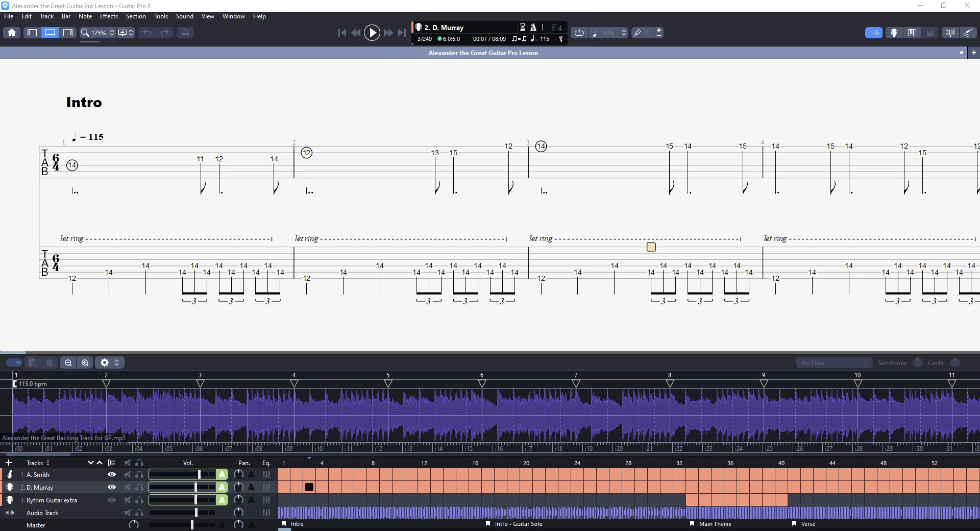The height and width of the screenshot is (531, 980).
Task: Open equalizer for Rythm Guitar extra
Action: click(266, 500)
